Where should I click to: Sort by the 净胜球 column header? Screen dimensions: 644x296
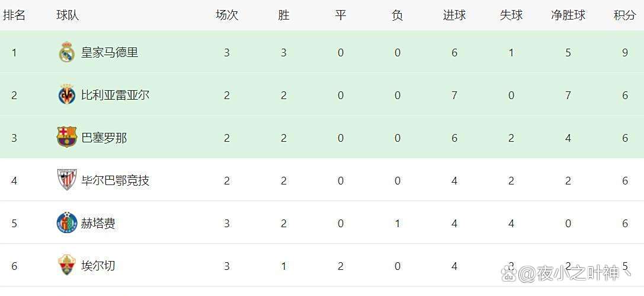point(568,15)
